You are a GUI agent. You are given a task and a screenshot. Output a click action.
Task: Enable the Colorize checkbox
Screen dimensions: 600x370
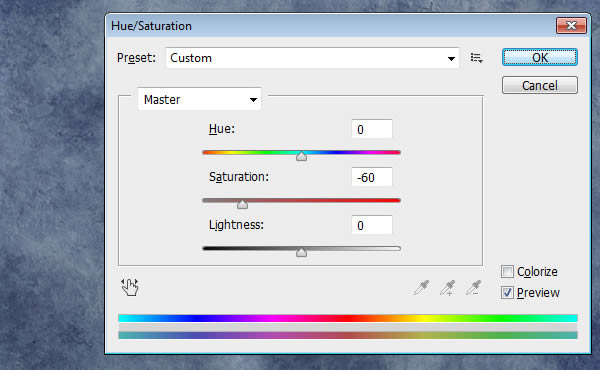[x=507, y=272]
